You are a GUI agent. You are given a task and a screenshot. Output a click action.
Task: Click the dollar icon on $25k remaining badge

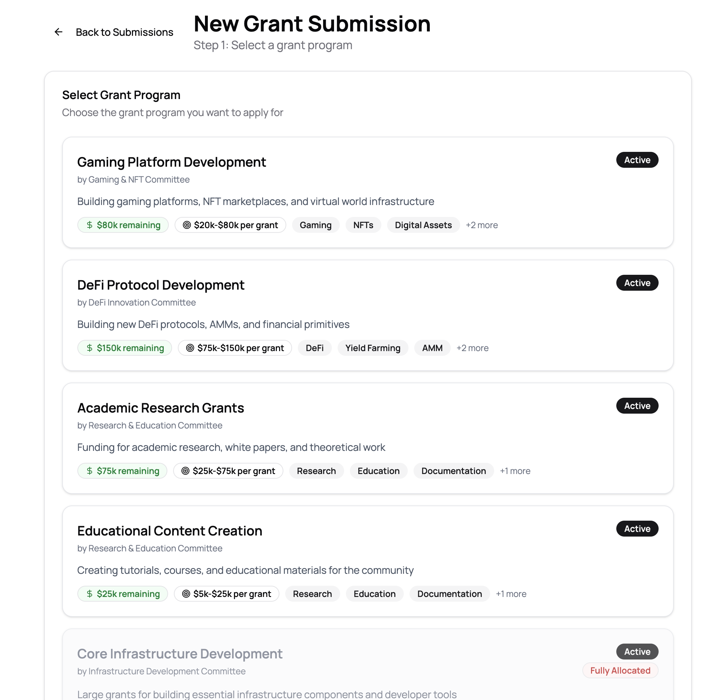click(89, 594)
